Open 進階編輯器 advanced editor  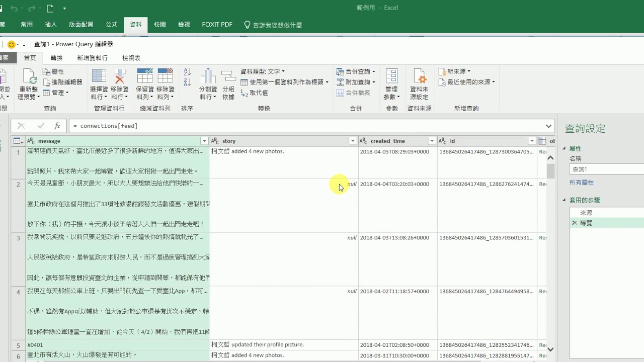pyautogui.click(x=62, y=82)
